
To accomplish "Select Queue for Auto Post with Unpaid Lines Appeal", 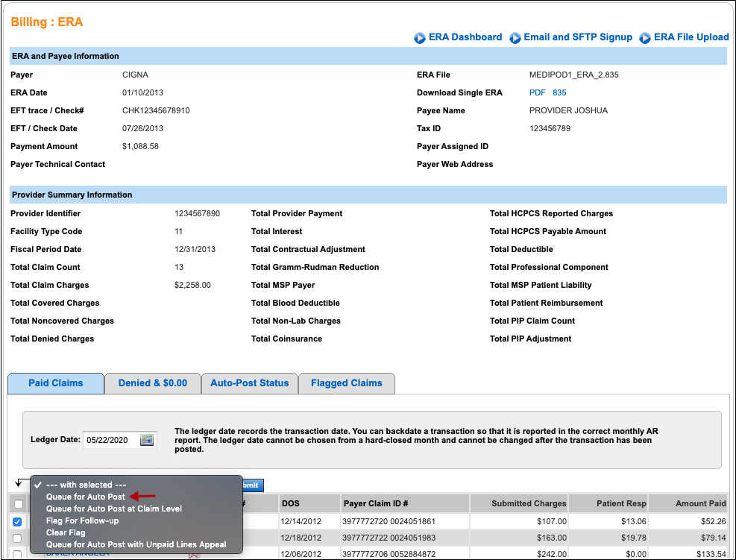I will click(x=136, y=544).
